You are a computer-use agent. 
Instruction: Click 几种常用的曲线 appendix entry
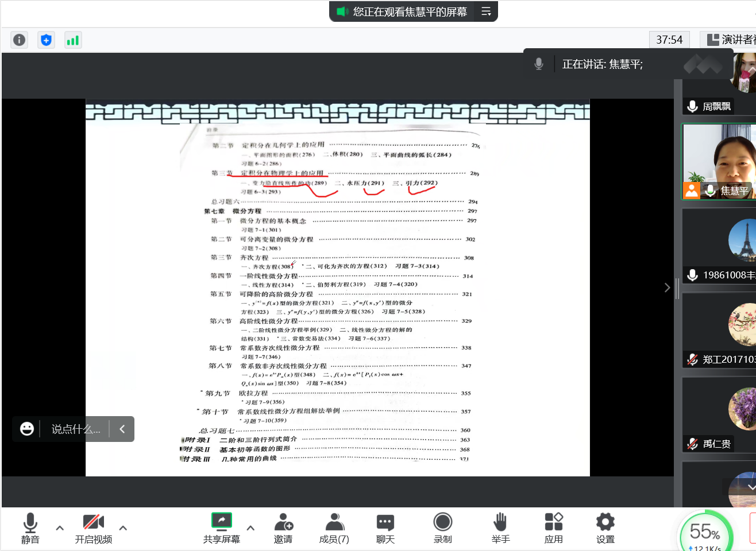click(x=249, y=459)
